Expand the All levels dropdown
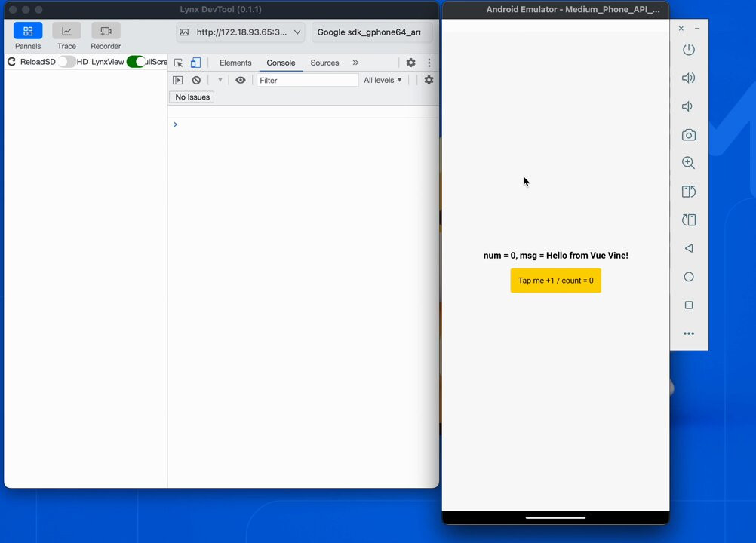Viewport: 756px width, 543px height. point(383,80)
